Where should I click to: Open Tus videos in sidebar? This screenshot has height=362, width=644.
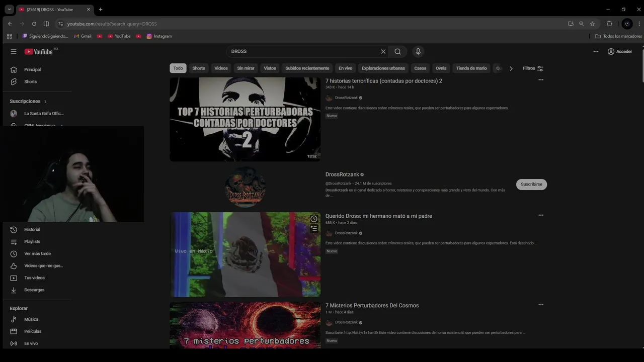[34, 278]
